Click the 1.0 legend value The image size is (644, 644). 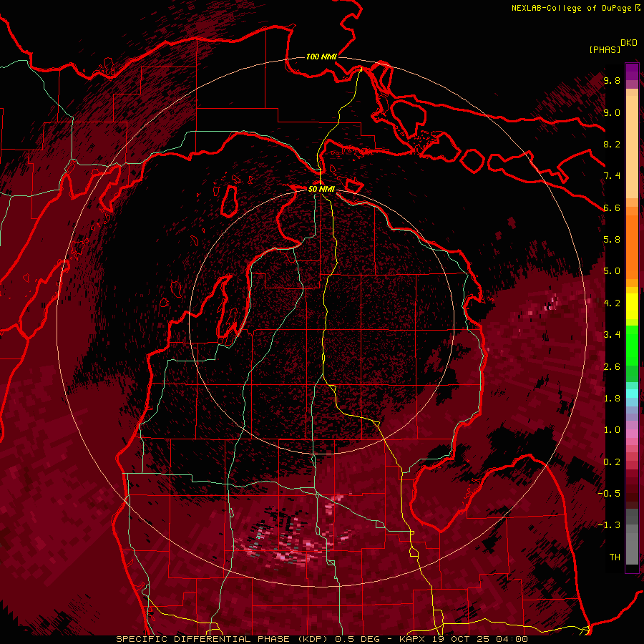pos(612,430)
